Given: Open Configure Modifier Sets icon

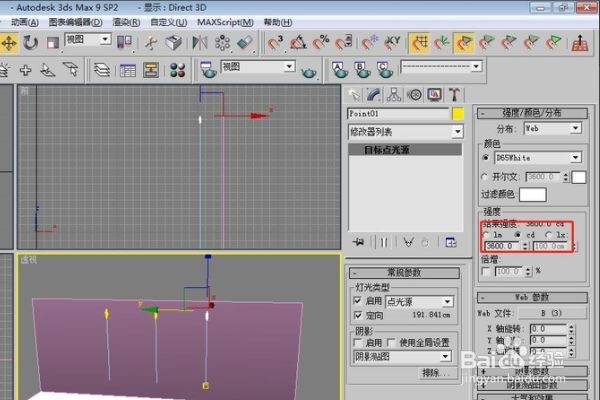Looking at the screenshot, I should (451, 242).
